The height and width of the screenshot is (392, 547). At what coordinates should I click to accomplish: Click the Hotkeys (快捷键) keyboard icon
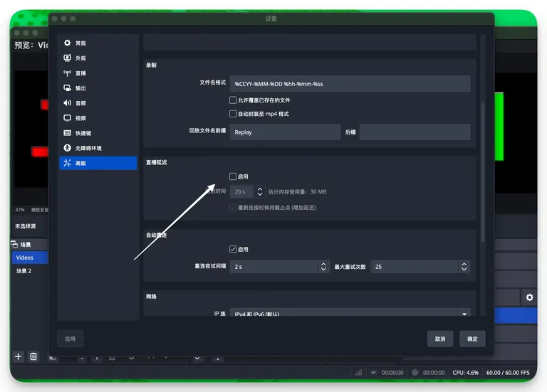[x=68, y=133]
